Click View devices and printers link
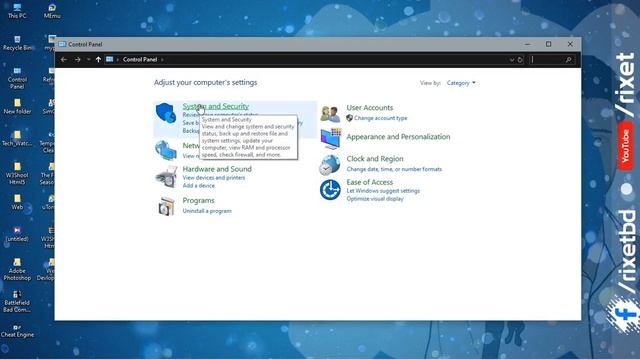Screen dimensions: 640x360 point(213,178)
